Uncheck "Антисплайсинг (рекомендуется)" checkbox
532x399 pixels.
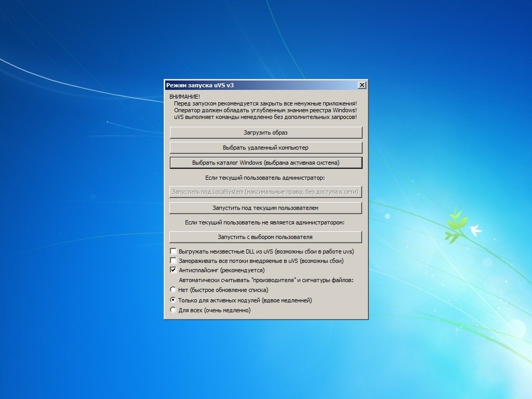click(173, 270)
